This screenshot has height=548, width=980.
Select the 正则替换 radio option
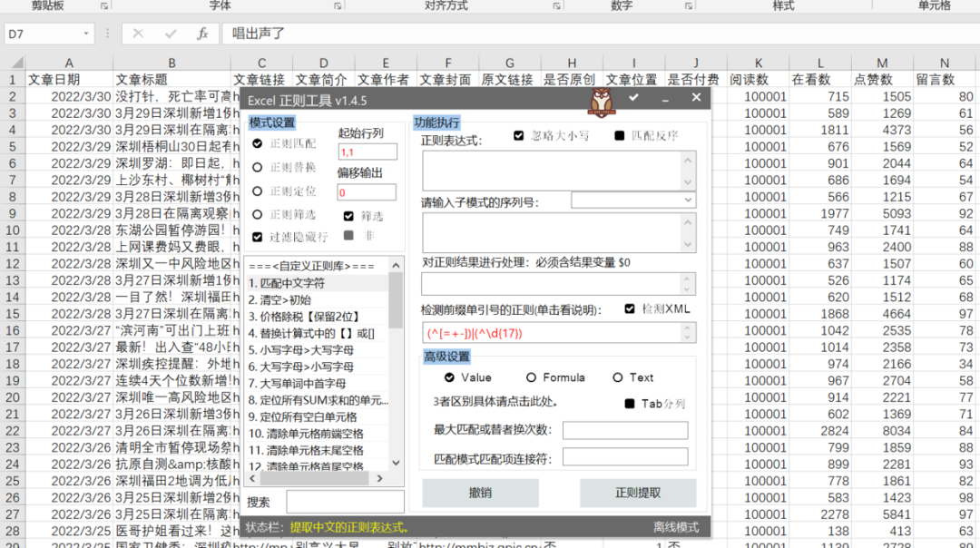tap(258, 168)
